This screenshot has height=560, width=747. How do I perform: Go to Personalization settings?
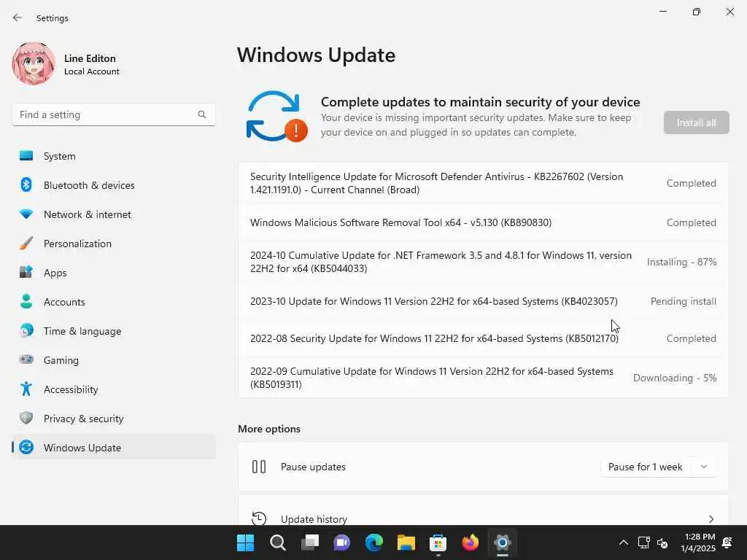click(x=115, y=244)
